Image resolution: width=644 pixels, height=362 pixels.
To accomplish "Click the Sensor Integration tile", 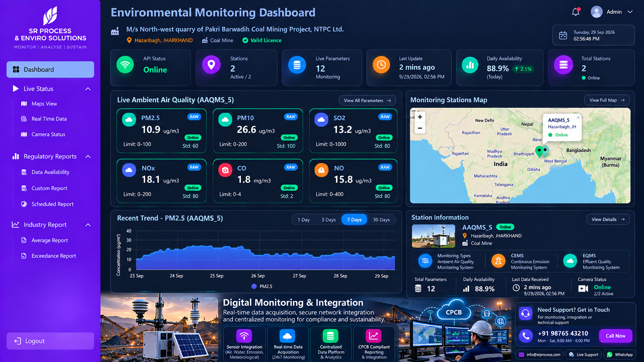I will tap(244, 344).
